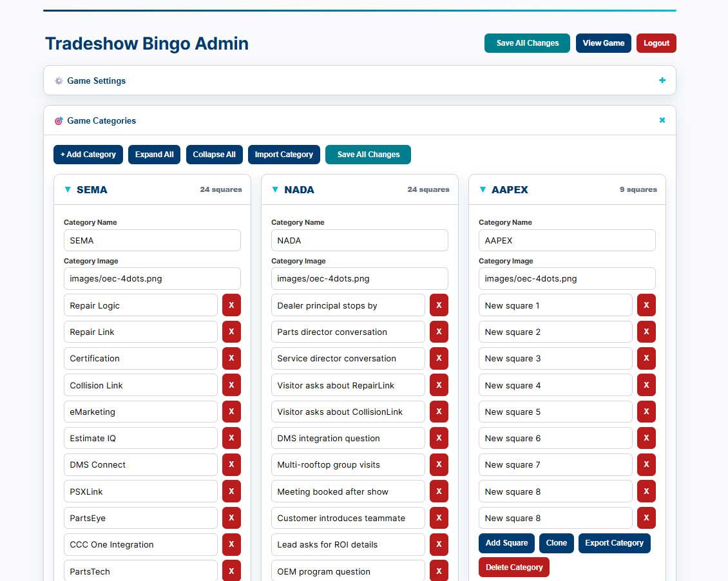Edit SEMA Category Name field

[x=152, y=240]
